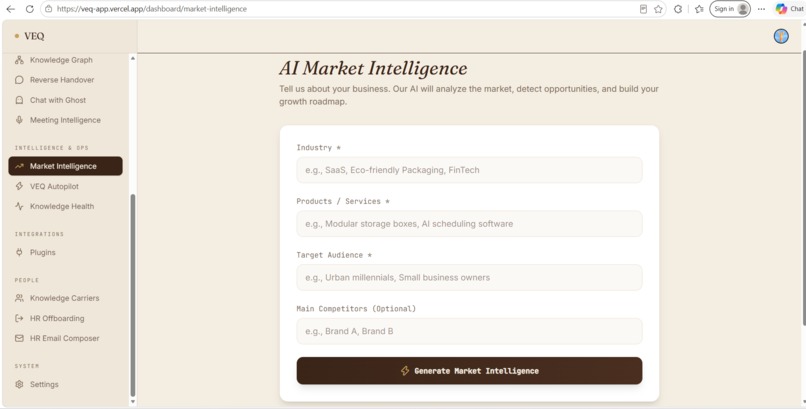Image resolution: width=806 pixels, height=409 pixels.
Task: Click the site info lock icon
Action: 48,9
